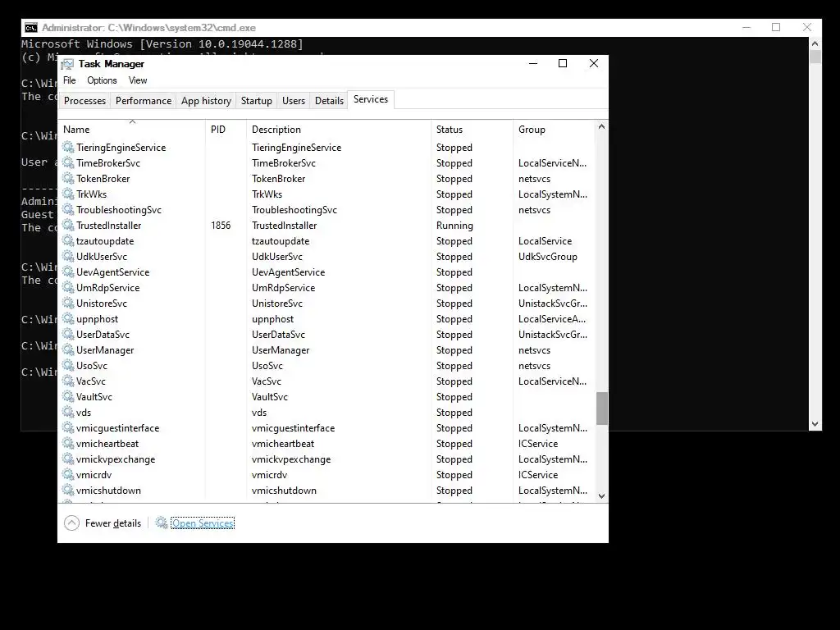Sort services by PID column header
Viewport: 840px width, 630px height.
click(x=226, y=129)
